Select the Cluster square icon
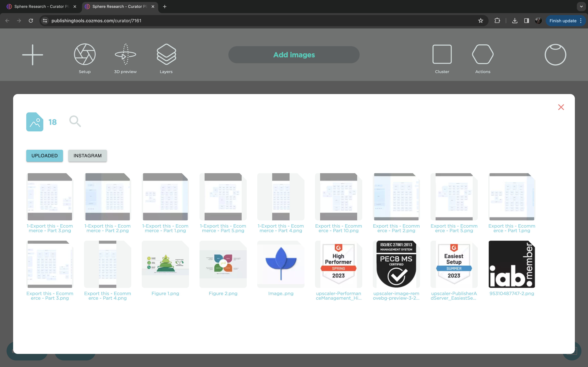The height and width of the screenshot is (367, 588). (442, 54)
